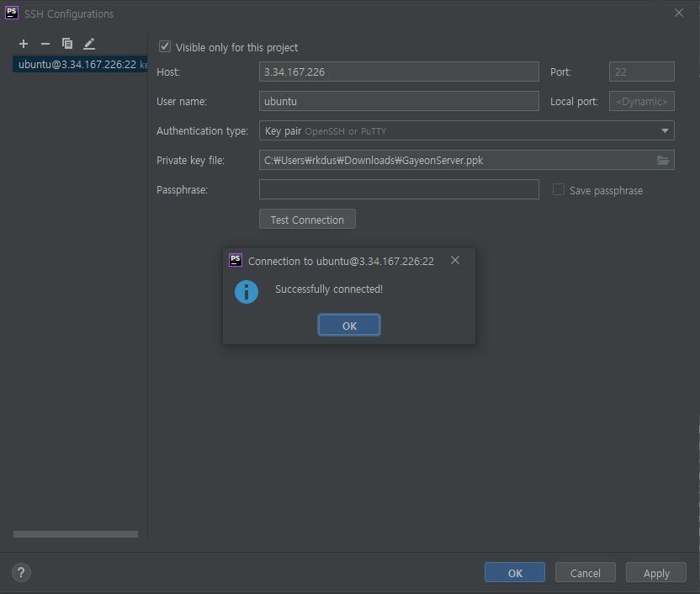Enable Save passphrase option
Screen dimensions: 700x594
pos(558,190)
